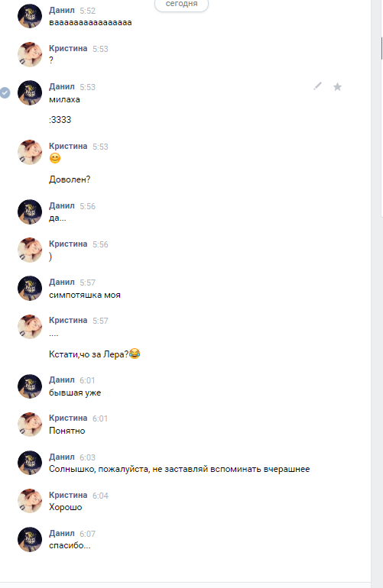Click the laughing emoji after Лера?
Image resolution: width=383 pixels, height=588 pixels.
[135, 354]
